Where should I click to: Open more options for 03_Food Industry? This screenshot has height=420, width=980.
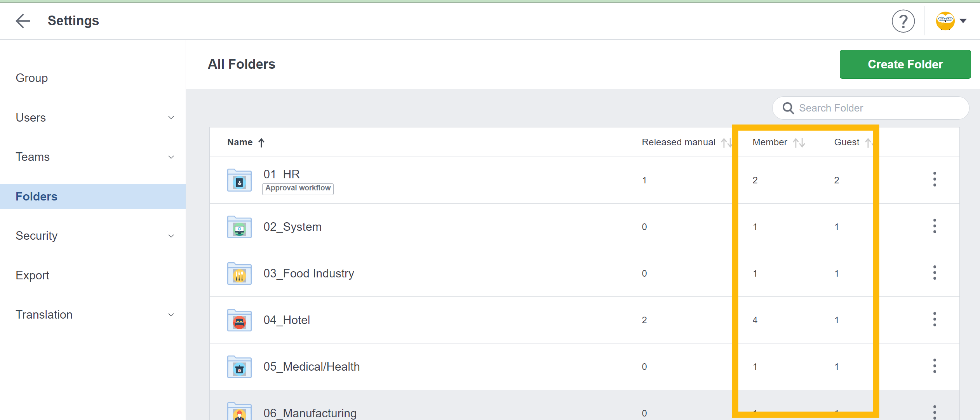935,273
